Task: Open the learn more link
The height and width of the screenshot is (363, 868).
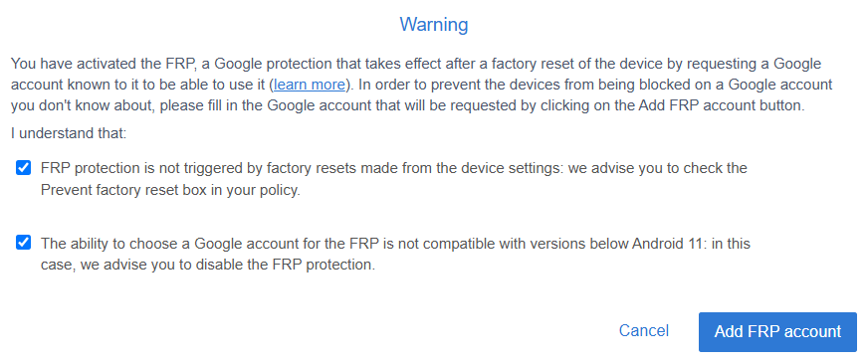Action: click(310, 86)
